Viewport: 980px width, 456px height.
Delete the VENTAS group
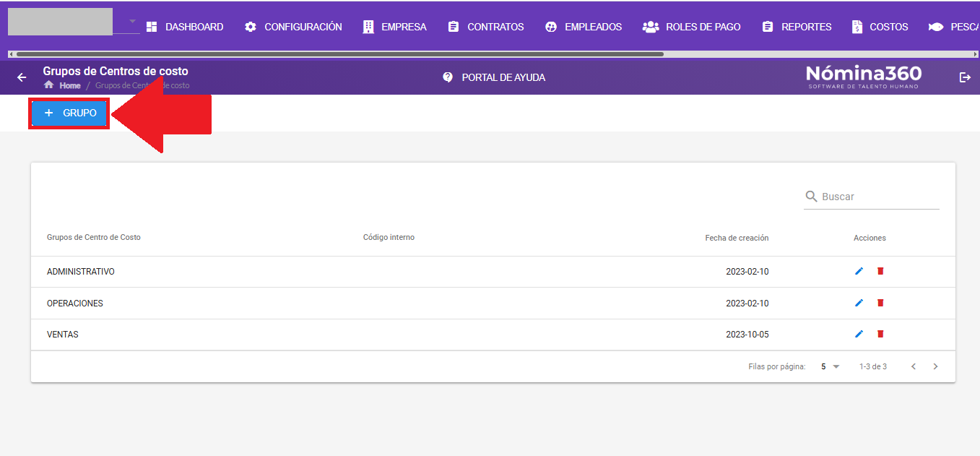click(x=880, y=334)
